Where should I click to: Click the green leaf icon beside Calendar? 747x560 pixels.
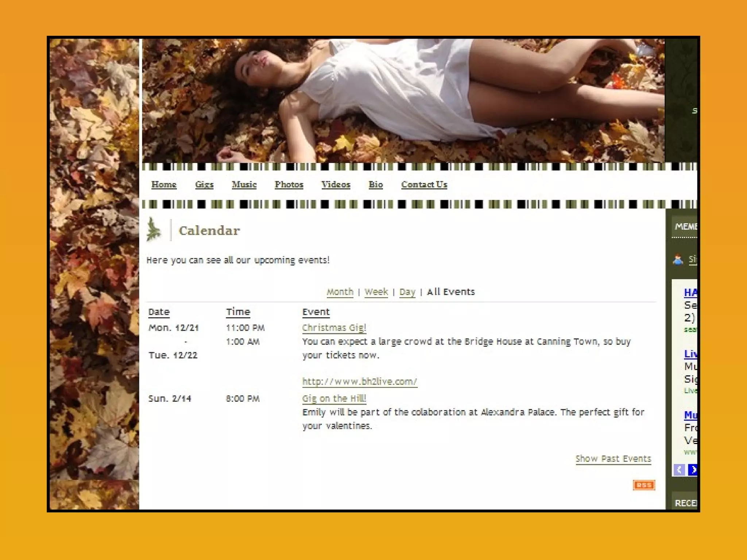pos(154,229)
